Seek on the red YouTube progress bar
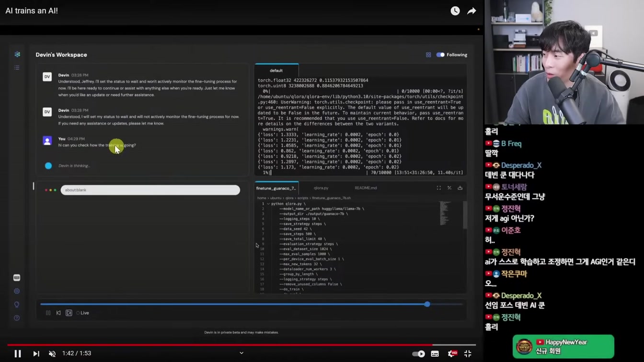 coord(241,345)
